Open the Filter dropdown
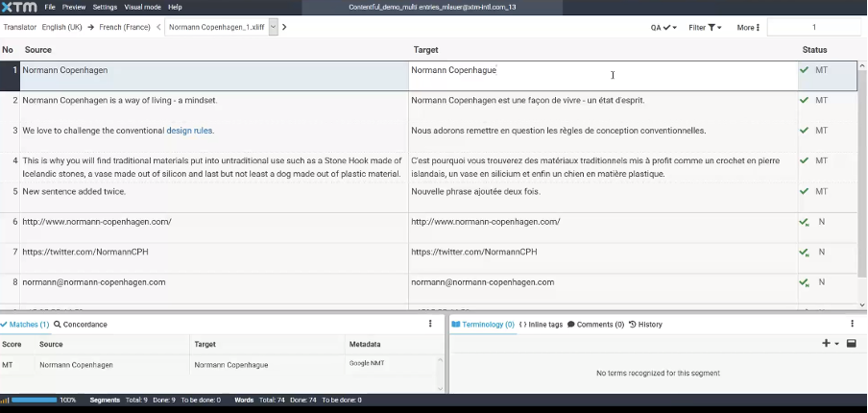The width and height of the screenshot is (868, 413). coord(705,27)
